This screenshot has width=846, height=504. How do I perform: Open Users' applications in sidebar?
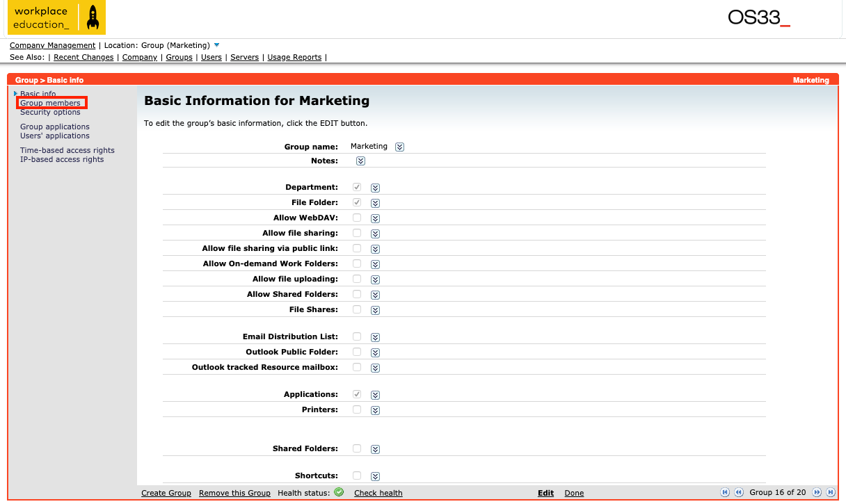click(x=55, y=136)
